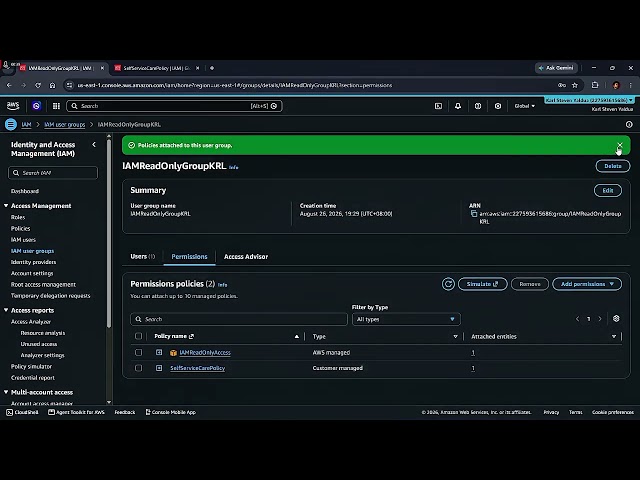Switch to the Access Advisor tab
The width and height of the screenshot is (640, 480).
pyautogui.click(x=246, y=257)
